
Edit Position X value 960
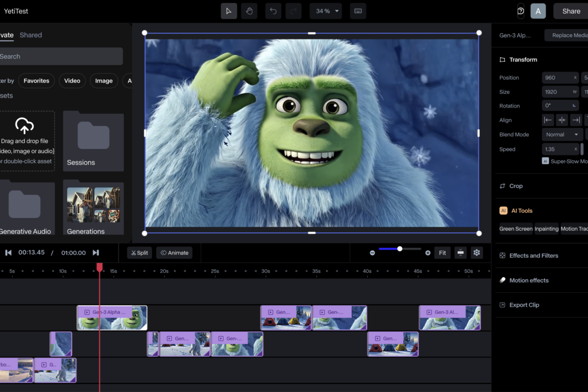[x=560, y=78]
